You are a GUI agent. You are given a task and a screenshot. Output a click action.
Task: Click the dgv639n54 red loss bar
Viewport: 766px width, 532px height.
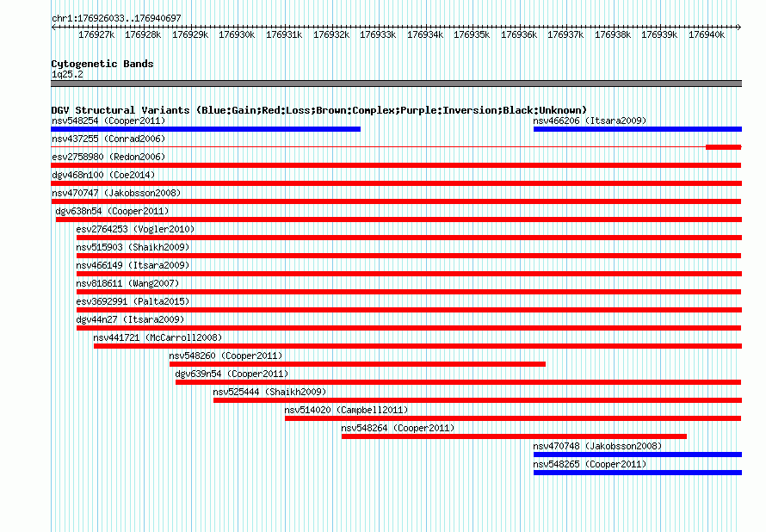458,382
